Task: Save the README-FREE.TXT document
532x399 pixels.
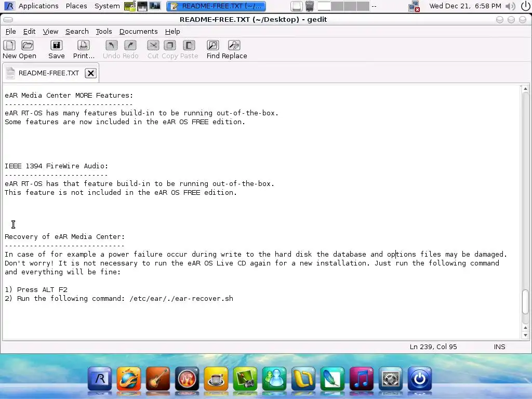Action: (56, 49)
